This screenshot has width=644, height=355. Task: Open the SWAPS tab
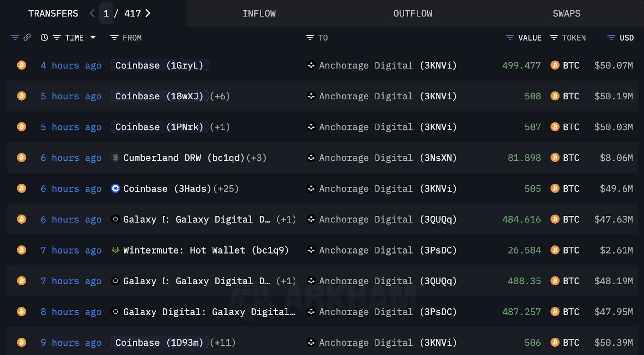(566, 14)
